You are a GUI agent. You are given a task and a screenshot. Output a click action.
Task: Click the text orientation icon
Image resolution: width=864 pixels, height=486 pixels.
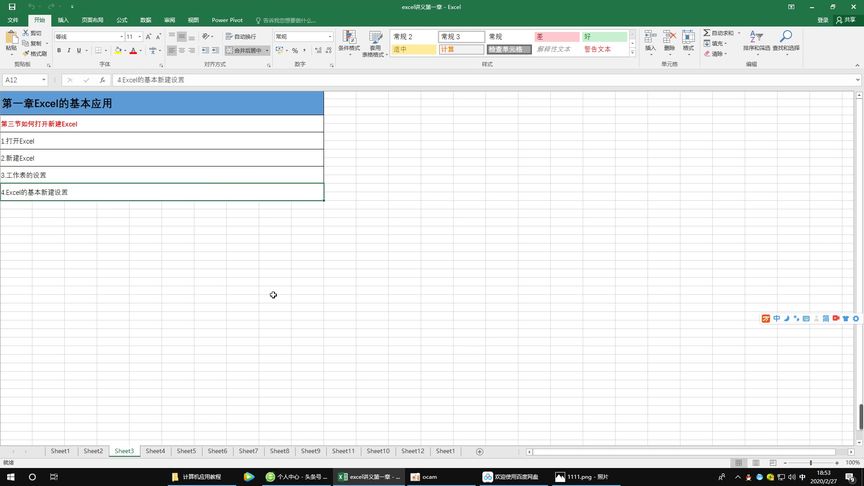click(x=206, y=36)
